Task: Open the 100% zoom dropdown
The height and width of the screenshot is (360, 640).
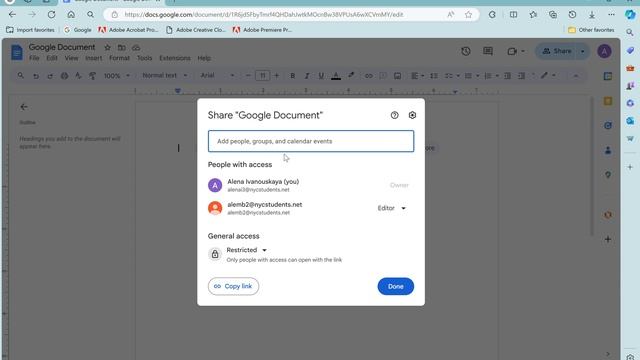Action: pos(116,76)
